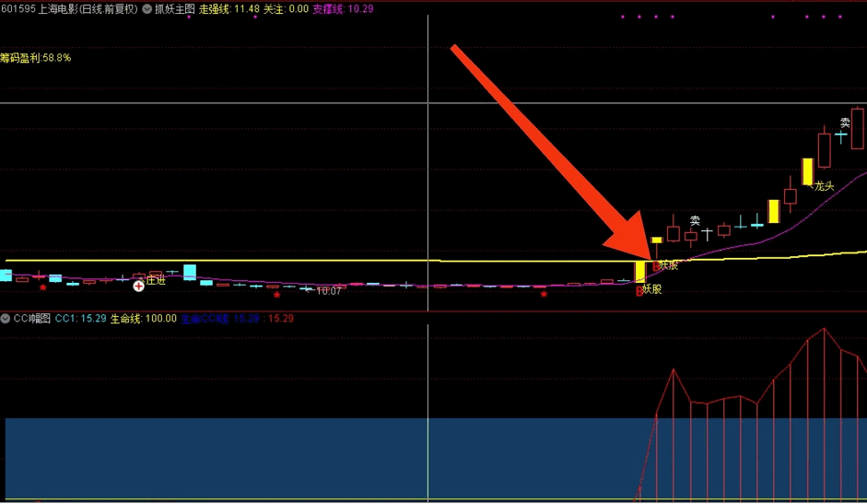Click the 支撑线: 10.29 readout
Image resolution: width=867 pixels, height=504 pixels.
pyautogui.click(x=344, y=9)
